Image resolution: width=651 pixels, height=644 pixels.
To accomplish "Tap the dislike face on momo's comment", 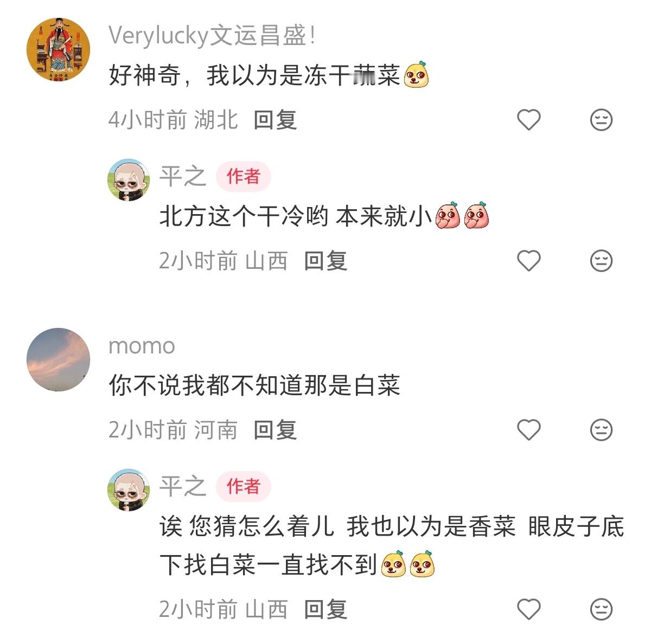I will click(x=601, y=430).
